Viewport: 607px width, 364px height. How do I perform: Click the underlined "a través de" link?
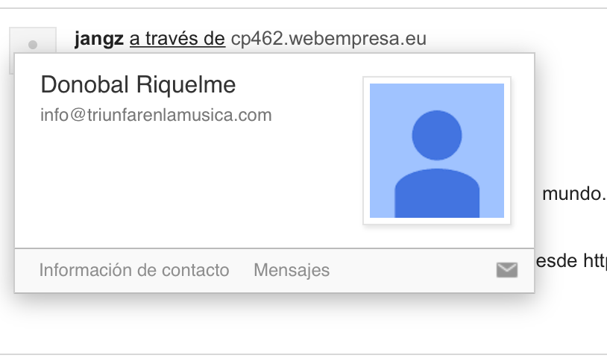coord(177,39)
